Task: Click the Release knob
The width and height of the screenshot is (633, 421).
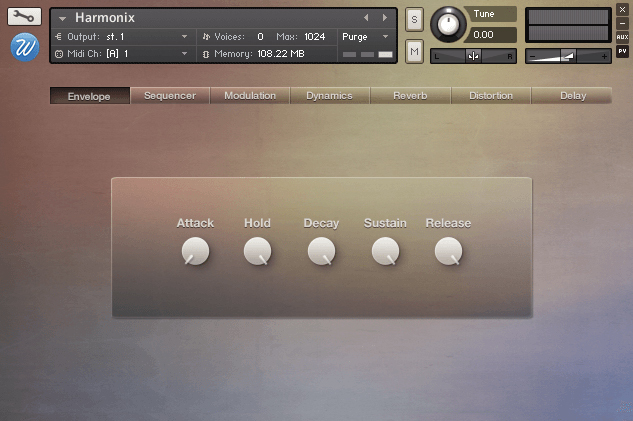Action: click(449, 251)
